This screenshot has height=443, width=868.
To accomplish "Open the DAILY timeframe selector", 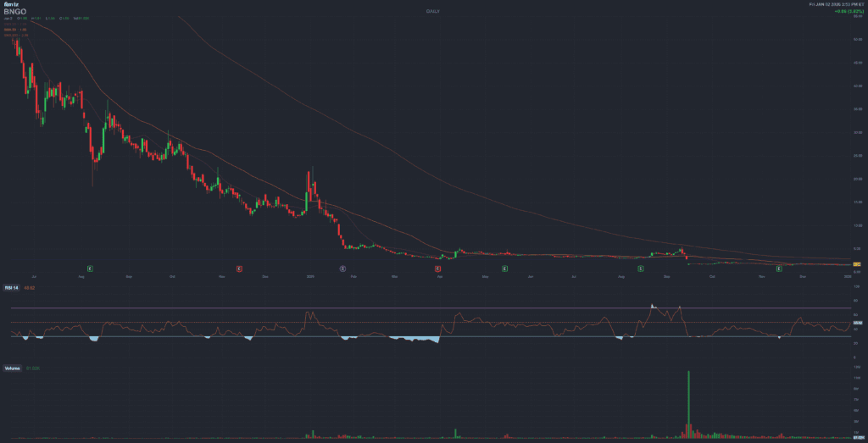I will pyautogui.click(x=433, y=11).
